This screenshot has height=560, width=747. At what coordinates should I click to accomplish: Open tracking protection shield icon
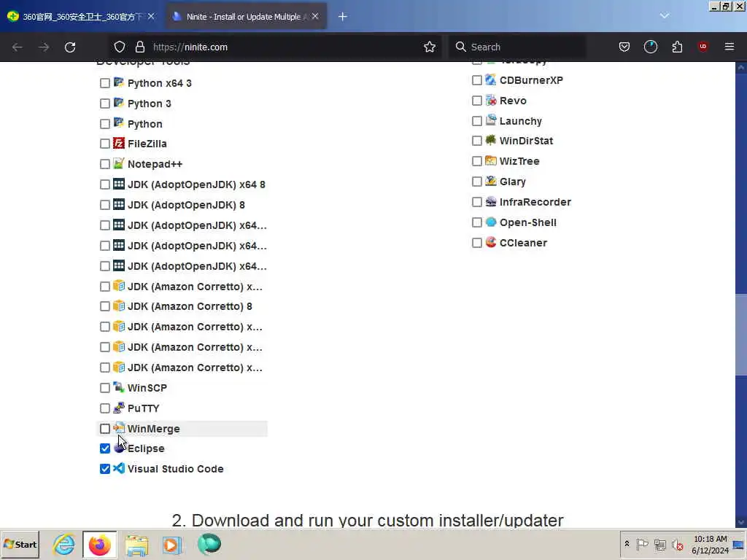pyautogui.click(x=120, y=47)
